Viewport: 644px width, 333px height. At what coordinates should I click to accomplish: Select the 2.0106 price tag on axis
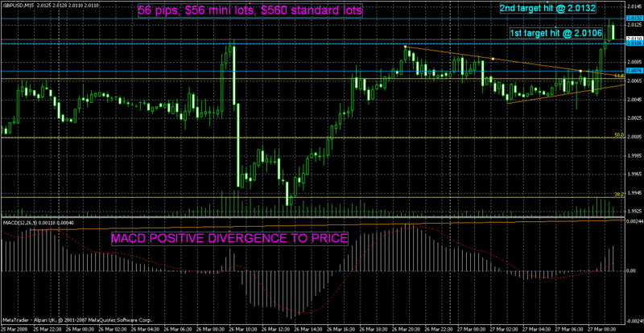[x=632, y=42]
